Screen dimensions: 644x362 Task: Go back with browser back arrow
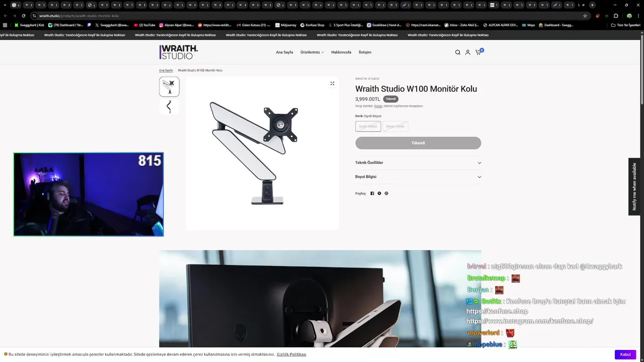point(5,16)
